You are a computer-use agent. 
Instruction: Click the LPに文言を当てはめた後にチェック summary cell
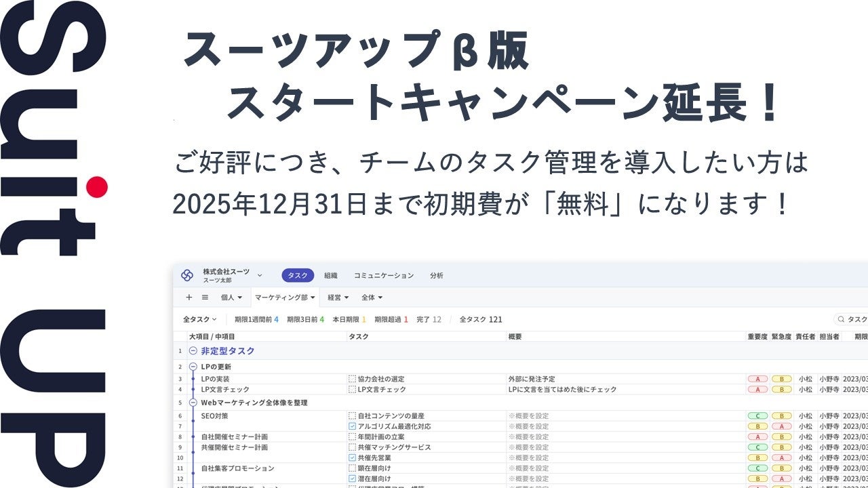[x=562, y=390]
